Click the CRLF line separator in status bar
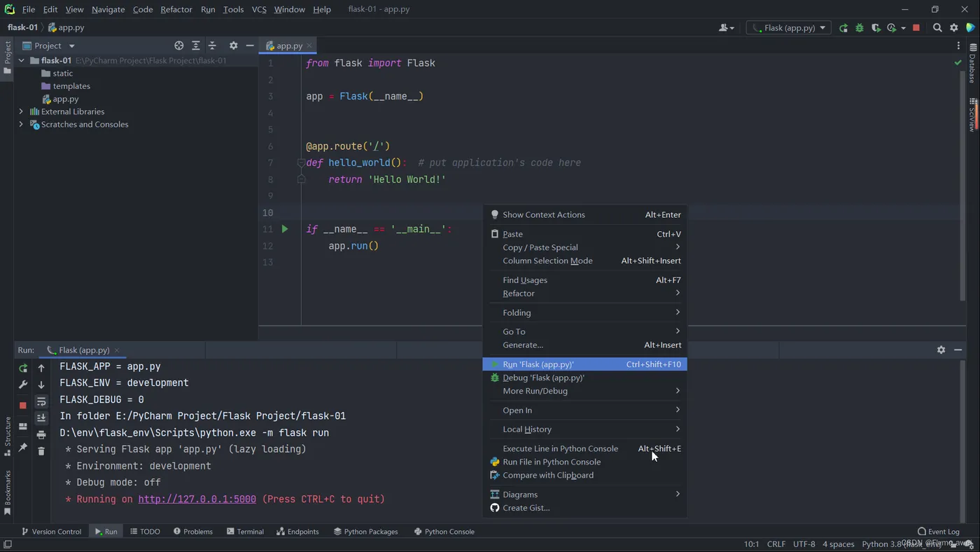 pyautogui.click(x=776, y=544)
